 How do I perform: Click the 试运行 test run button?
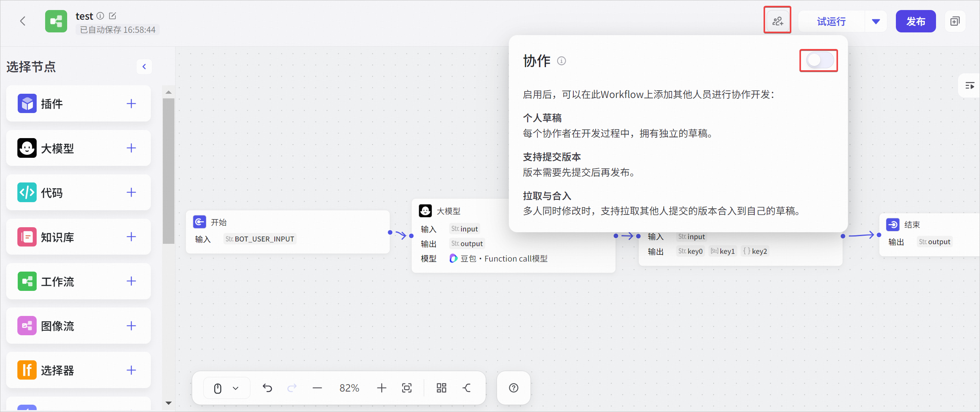tap(831, 21)
